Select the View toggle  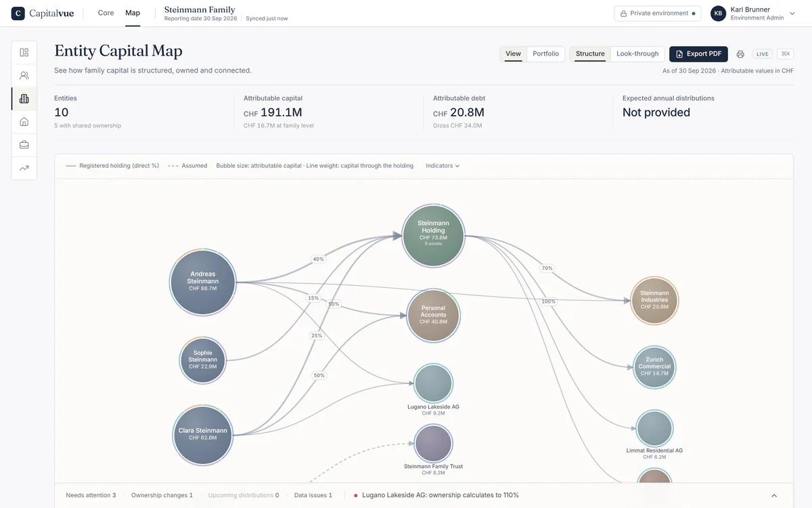click(514, 54)
